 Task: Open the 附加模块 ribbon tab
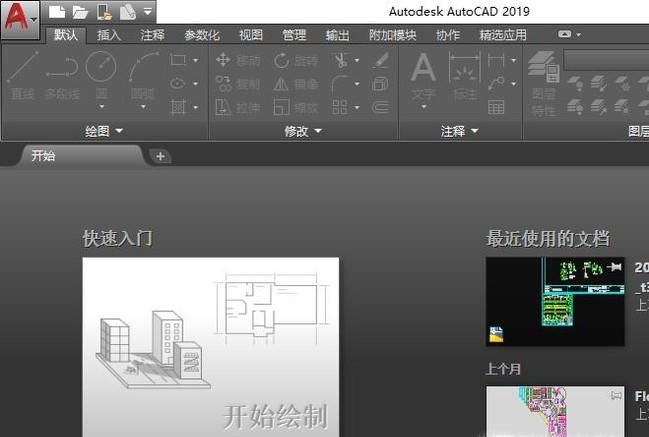point(392,35)
